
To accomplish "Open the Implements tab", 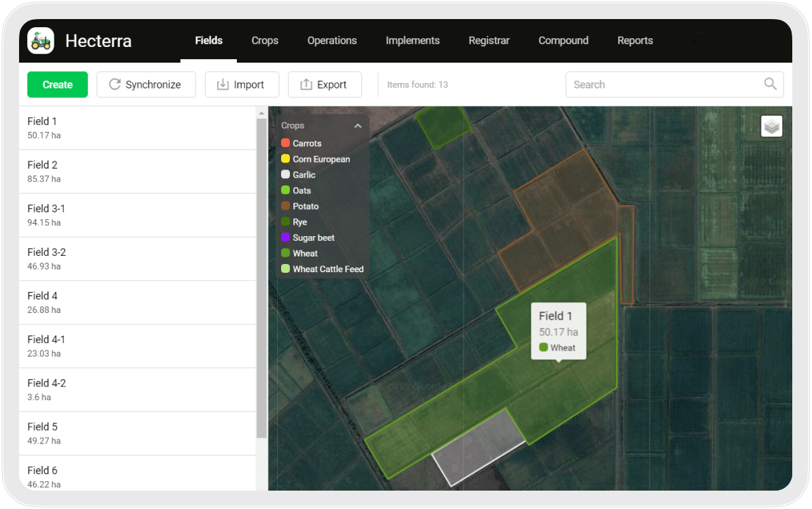I will pyautogui.click(x=412, y=41).
